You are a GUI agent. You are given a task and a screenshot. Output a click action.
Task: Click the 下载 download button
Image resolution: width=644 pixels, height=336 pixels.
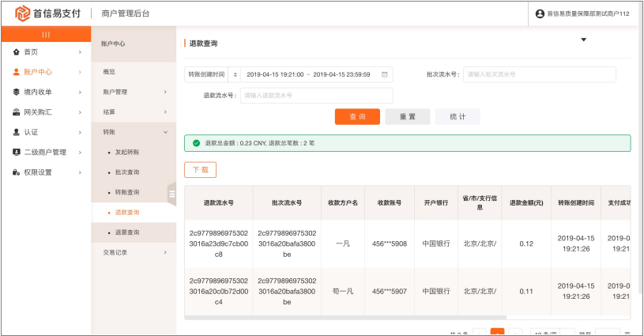201,170
